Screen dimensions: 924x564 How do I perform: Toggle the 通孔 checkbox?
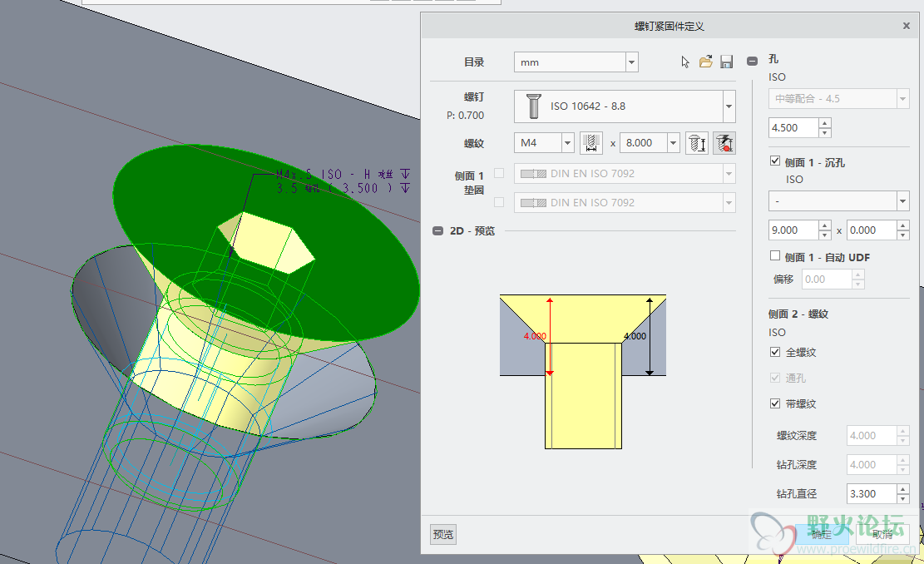[x=775, y=378]
